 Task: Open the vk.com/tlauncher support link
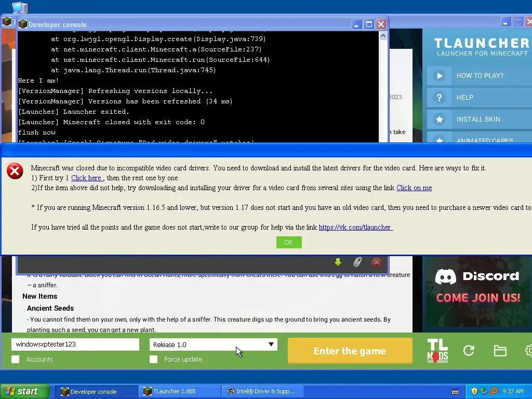(355, 228)
